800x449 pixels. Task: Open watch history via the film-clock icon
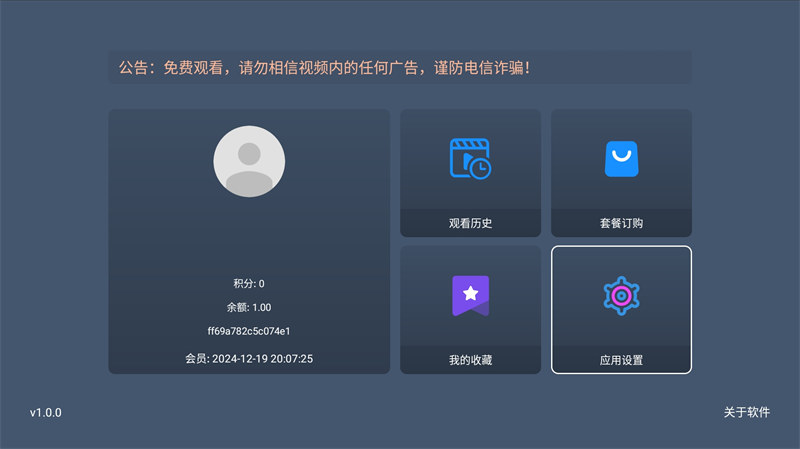470,158
